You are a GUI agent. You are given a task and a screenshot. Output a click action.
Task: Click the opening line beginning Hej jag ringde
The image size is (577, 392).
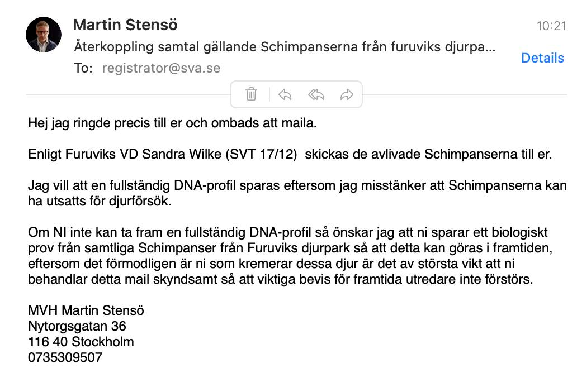(172, 123)
